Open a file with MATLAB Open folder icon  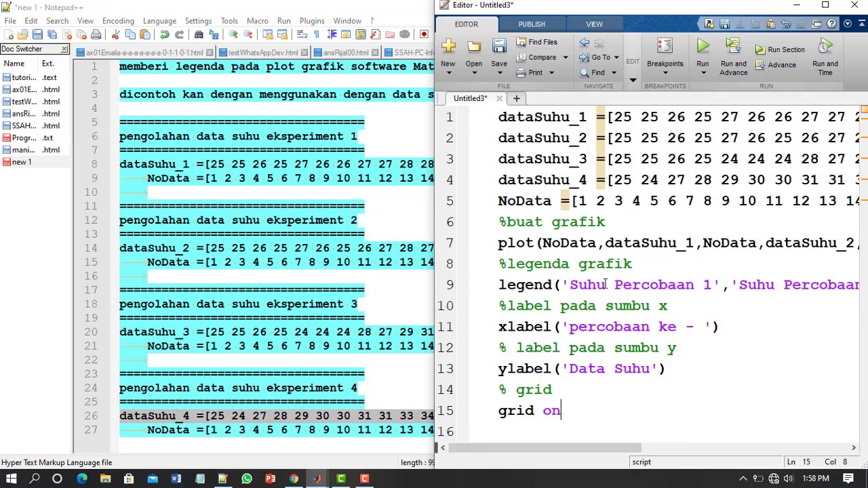click(x=473, y=47)
